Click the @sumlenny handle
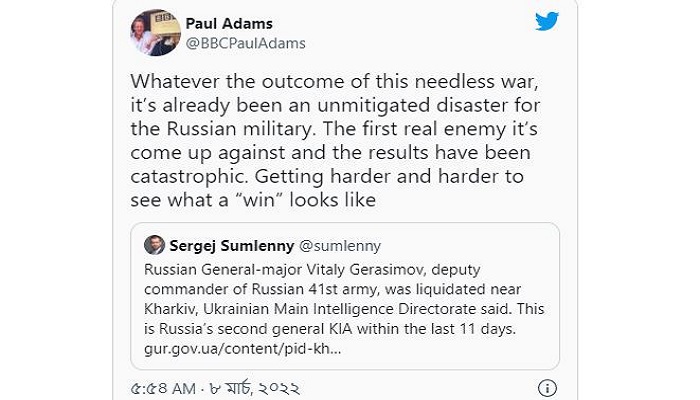This screenshot has width=700, height=400. (x=340, y=246)
